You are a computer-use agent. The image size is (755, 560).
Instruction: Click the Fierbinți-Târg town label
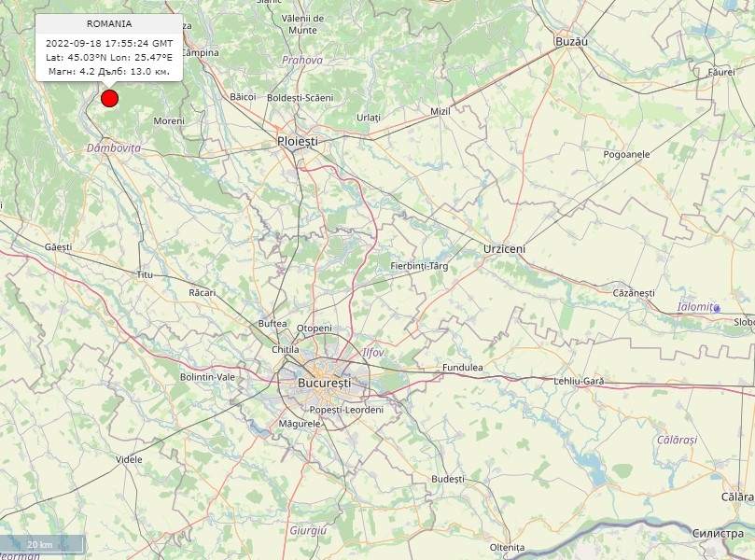pos(419,266)
